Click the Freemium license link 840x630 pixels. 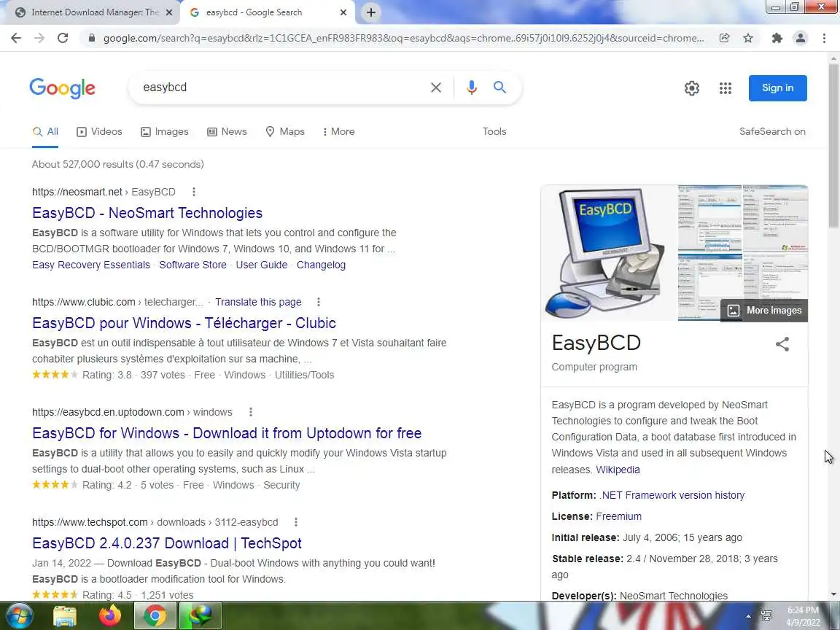click(619, 516)
